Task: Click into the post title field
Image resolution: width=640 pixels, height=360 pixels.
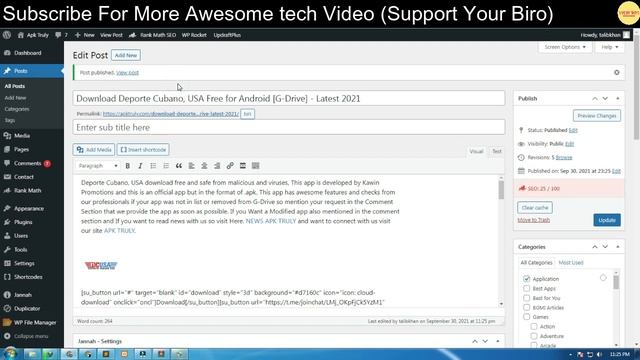Action: click(289, 98)
